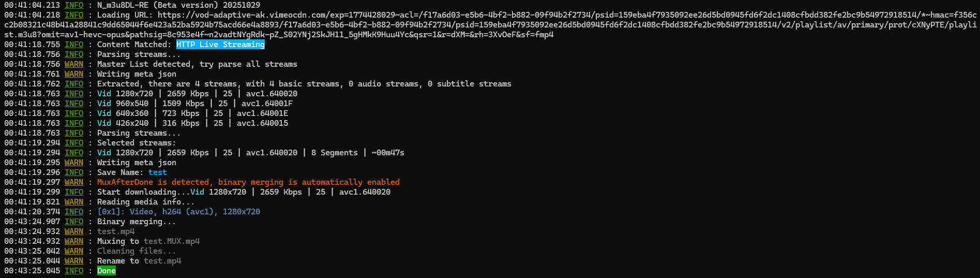Select the 640x360 video stream line

(x=192, y=113)
